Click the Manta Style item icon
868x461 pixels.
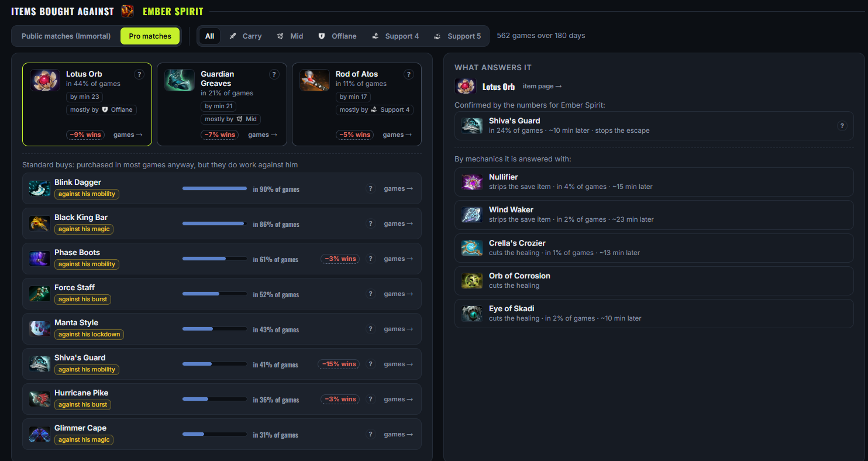click(x=40, y=329)
